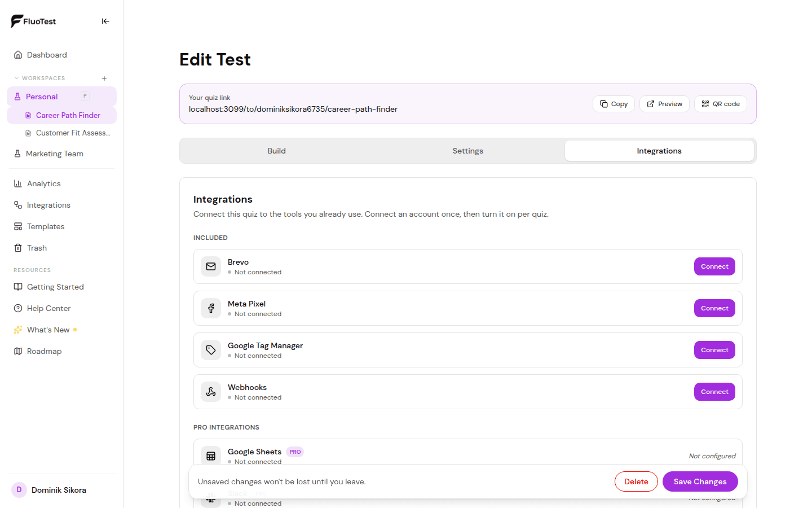This screenshot has width=812, height=508.
Task: Click the Marketing Team flask icon
Action: [17, 154]
